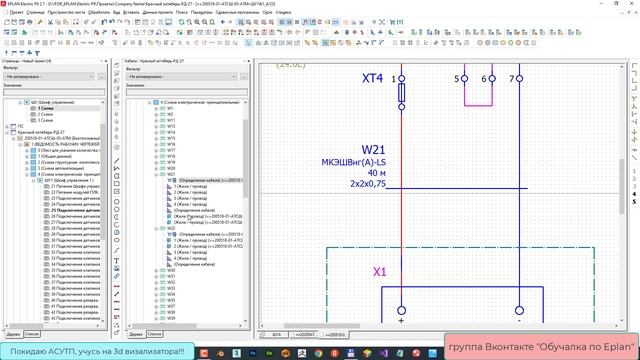The height and width of the screenshot is (360, 640).
Task: Click the Pages filter ellipsis button
Action: 101,76
